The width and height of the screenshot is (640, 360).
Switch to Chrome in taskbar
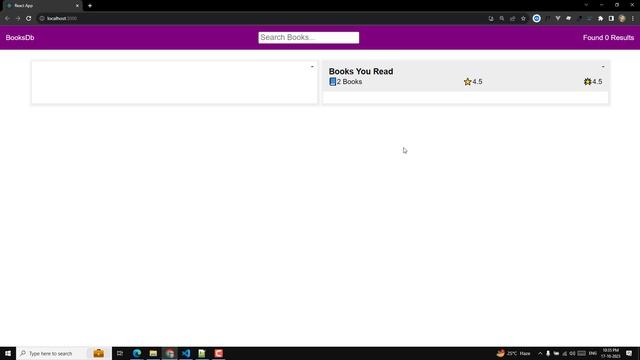pos(169,353)
